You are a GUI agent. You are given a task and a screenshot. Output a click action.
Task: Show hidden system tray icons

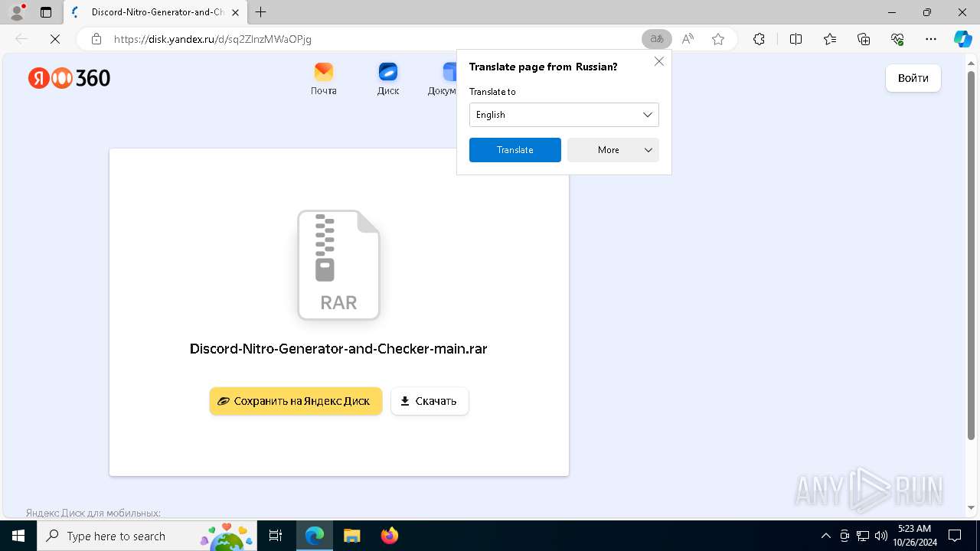coord(825,536)
